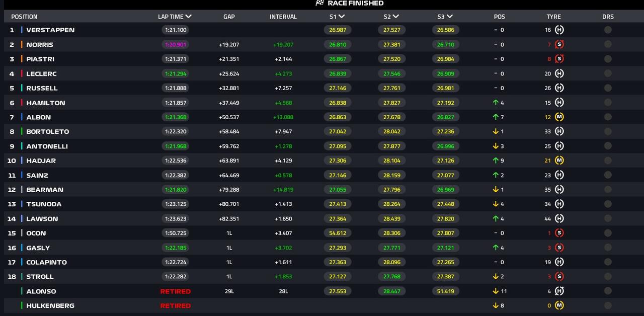Select driver PIASTRI in the standings

pos(40,59)
